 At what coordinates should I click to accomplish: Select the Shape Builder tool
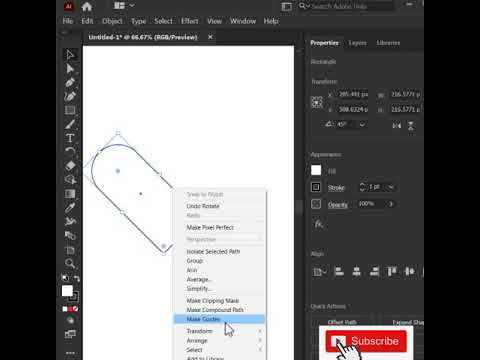(70, 180)
